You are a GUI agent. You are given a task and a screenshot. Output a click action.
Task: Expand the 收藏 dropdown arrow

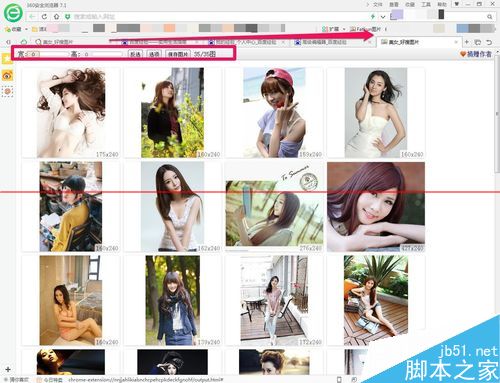(26, 29)
